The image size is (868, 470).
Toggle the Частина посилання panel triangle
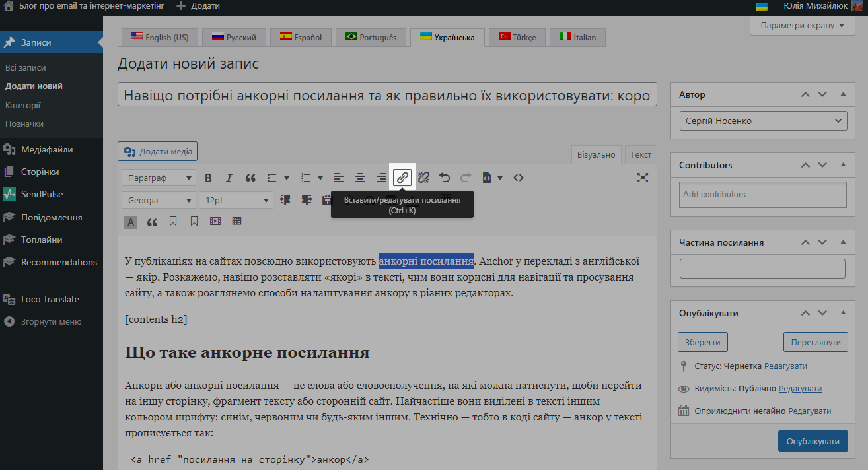(843, 242)
